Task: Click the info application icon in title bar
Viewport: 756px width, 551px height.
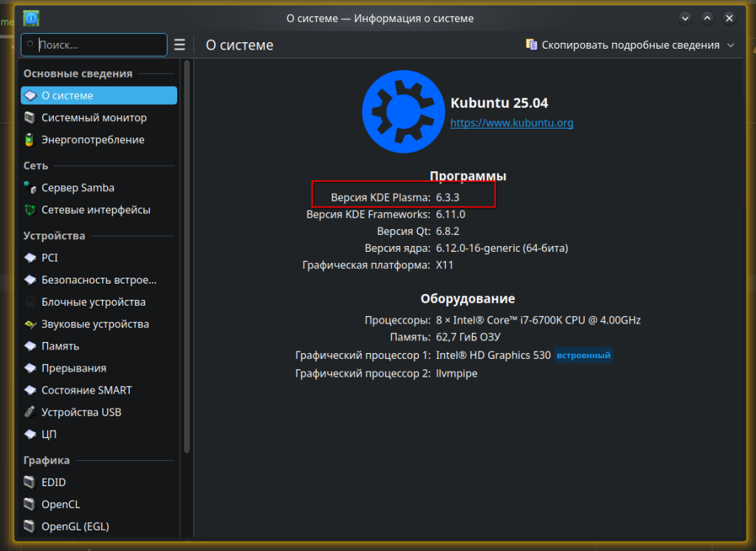Action: coord(31,18)
